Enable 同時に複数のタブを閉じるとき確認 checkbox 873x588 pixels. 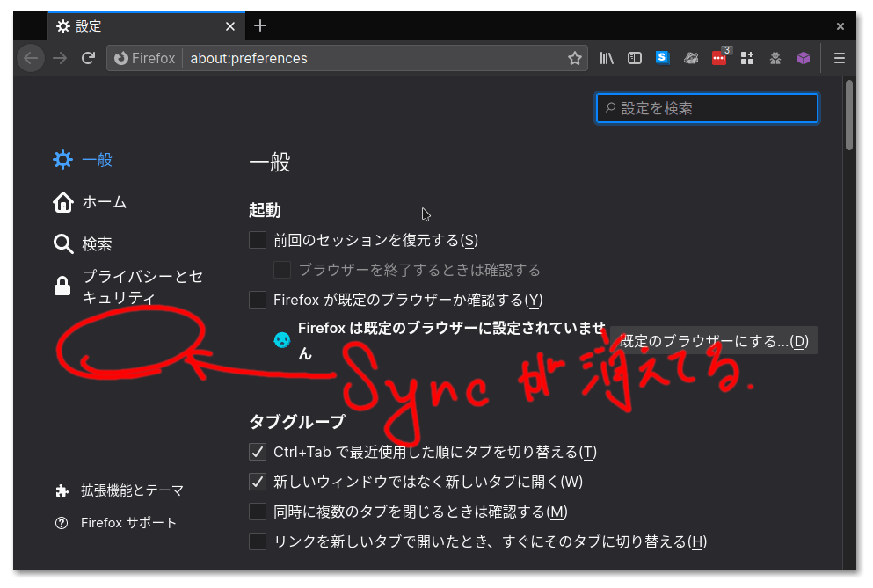click(258, 512)
